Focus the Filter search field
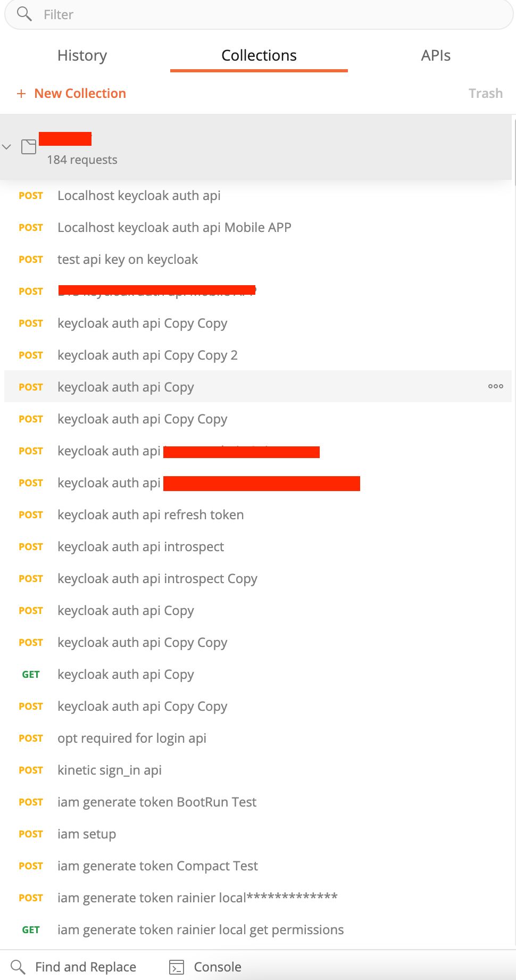 click(x=266, y=14)
